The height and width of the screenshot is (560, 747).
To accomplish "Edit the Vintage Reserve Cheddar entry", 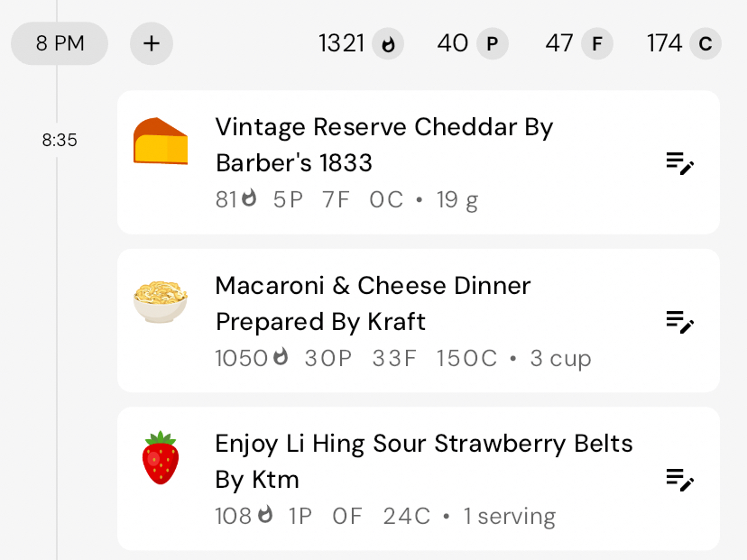I will (x=679, y=163).
